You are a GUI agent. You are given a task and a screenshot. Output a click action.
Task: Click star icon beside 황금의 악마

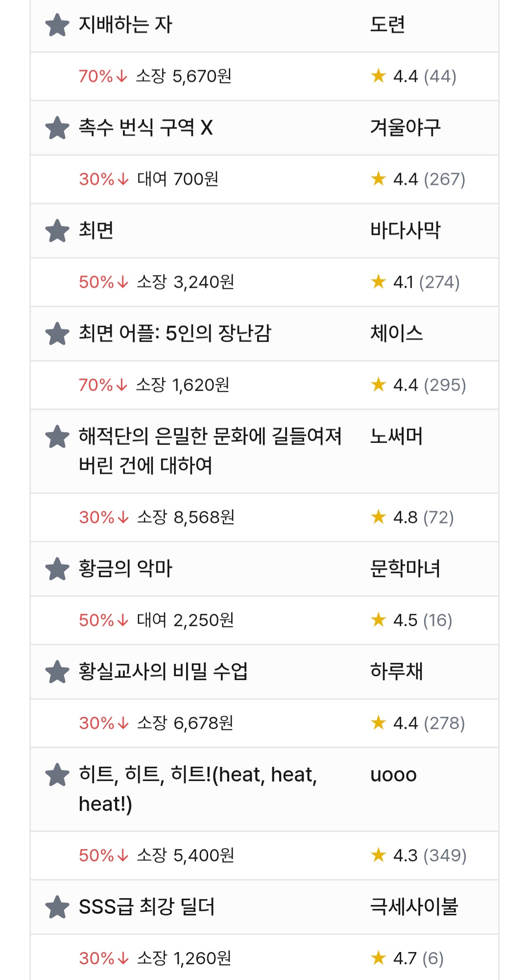click(x=57, y=569)
